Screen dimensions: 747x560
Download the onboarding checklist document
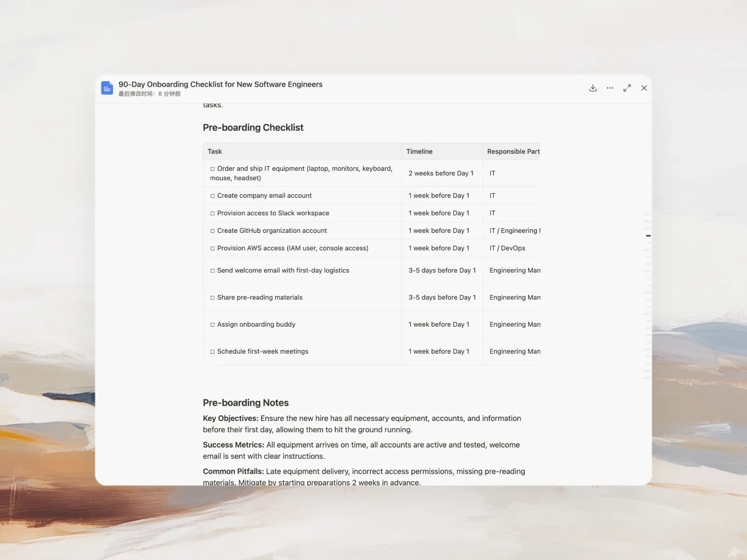coord(593,88)
